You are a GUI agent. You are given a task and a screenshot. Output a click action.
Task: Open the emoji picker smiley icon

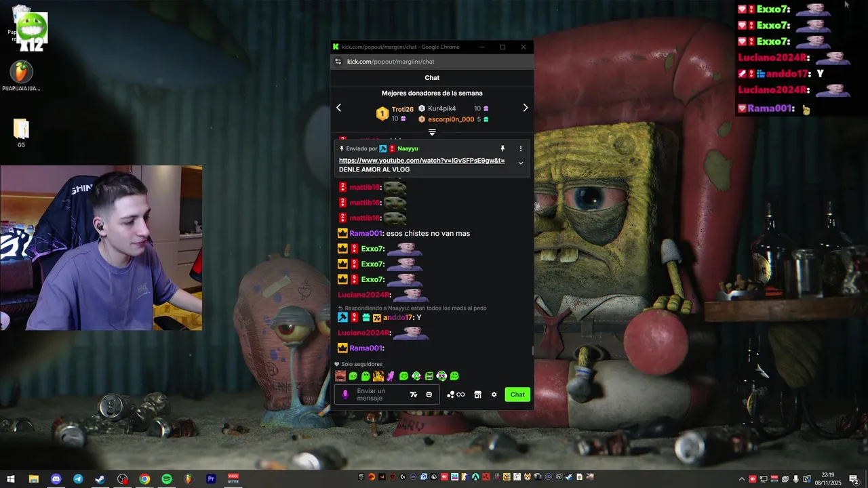[429, 394]
